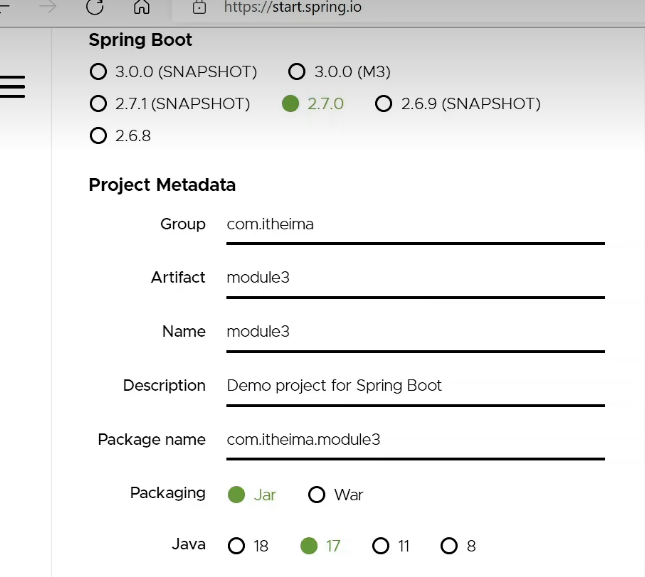Select Java version 18
This screenshot has height=577, width=645.
pyautogui.click(x=248, y=546)
